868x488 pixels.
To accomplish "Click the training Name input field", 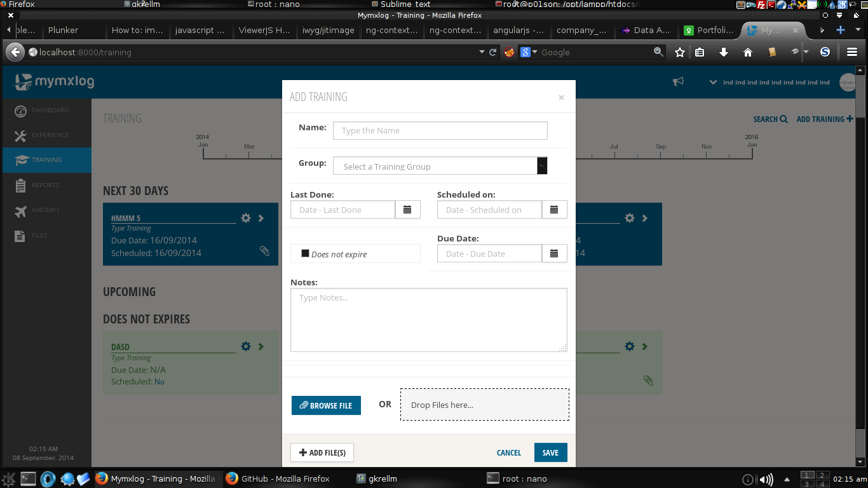I will tap(440, 130).
